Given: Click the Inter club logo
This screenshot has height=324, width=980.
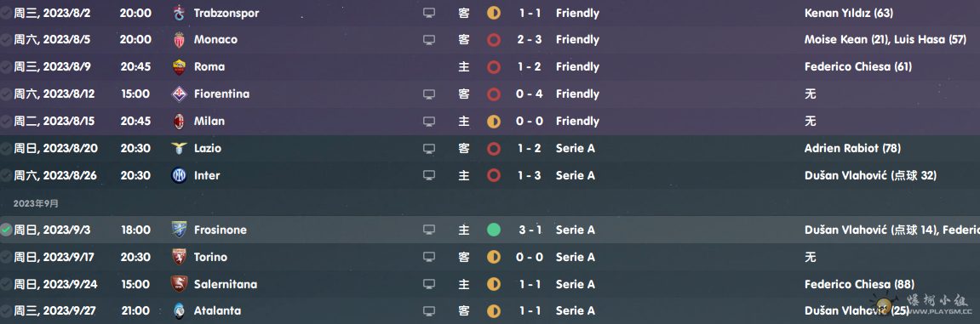Looking at the screenshot, I should click(x=180, y=175).
